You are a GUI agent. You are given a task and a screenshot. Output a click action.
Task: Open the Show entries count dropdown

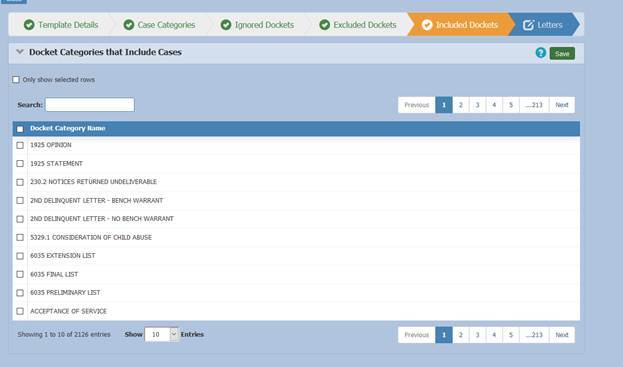[161, 334]
